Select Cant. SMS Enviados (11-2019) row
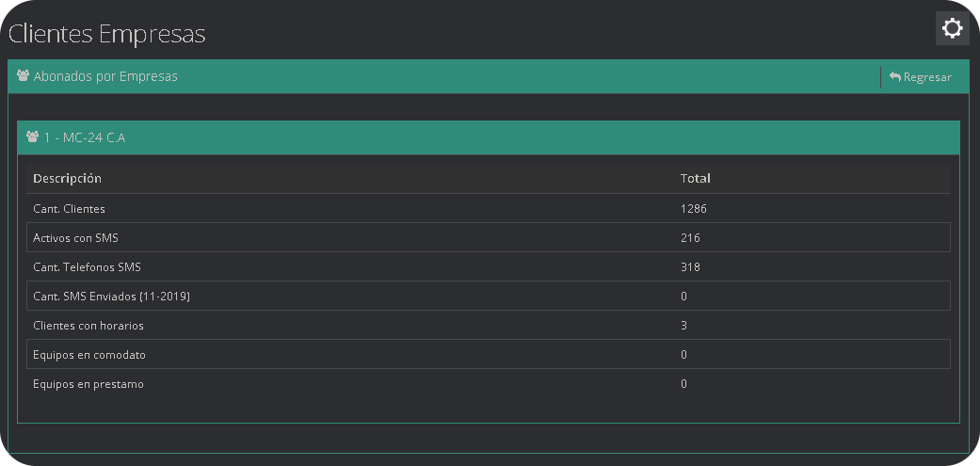The height and width of the screenshot is (466, 980). tap(111, 296)
